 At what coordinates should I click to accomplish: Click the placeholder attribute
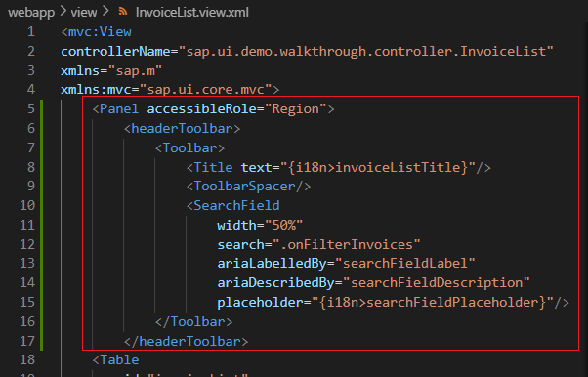click(260, 302)
